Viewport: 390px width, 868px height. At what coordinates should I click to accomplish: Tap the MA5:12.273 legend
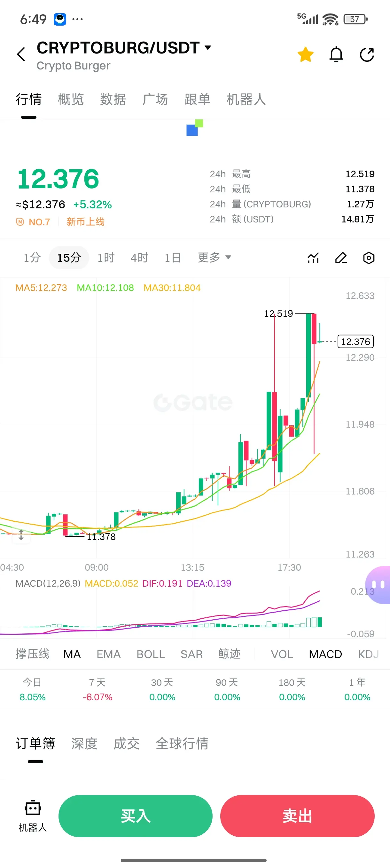point(41,288)
